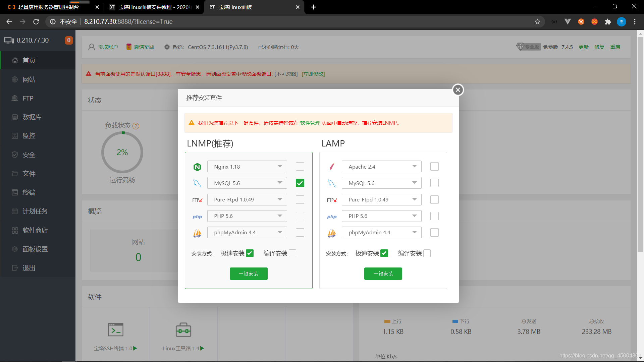
Task: Open 首页 in the sidebar
Action: [x=38, y=60]
